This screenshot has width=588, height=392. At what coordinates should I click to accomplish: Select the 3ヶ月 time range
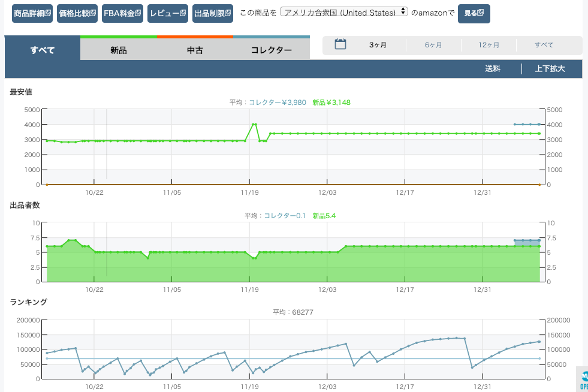[x=378, y=45]
